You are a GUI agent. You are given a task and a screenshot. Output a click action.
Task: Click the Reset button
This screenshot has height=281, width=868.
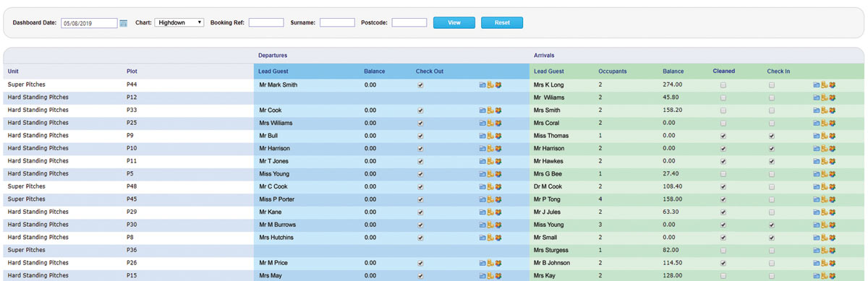[502, 22]
